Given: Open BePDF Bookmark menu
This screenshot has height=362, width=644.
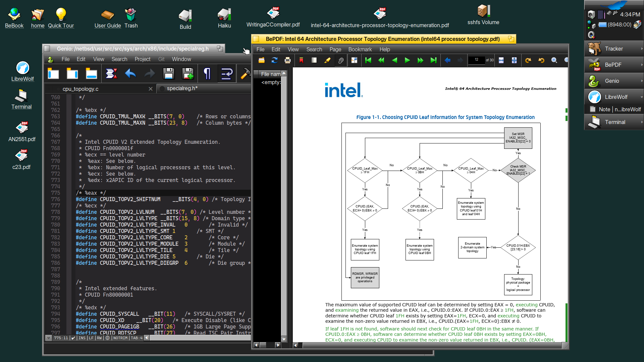Looking at the screenshot, I should (x=360, y=49).
